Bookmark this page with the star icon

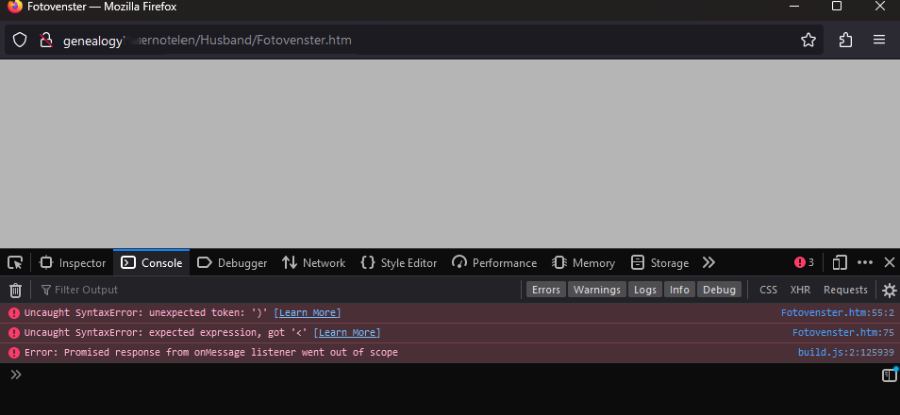(808, 40)
